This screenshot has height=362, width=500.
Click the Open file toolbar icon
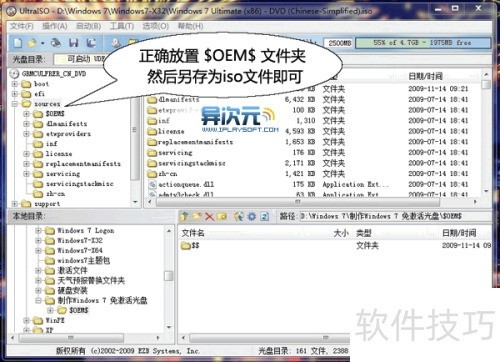32,43
